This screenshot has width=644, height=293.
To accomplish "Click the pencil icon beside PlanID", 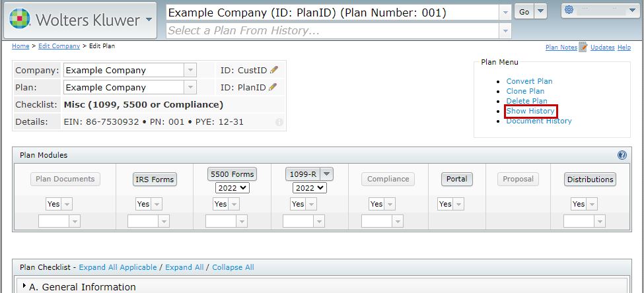I will (x=272, y=87).
